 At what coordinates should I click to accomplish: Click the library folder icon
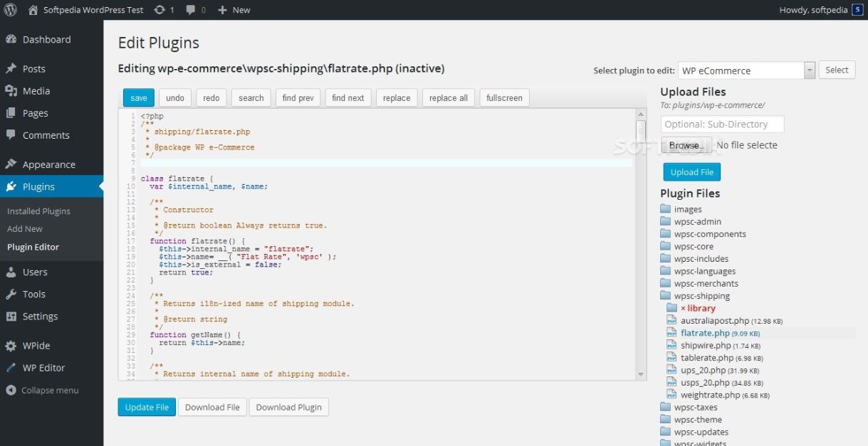[x=671, y=308]
